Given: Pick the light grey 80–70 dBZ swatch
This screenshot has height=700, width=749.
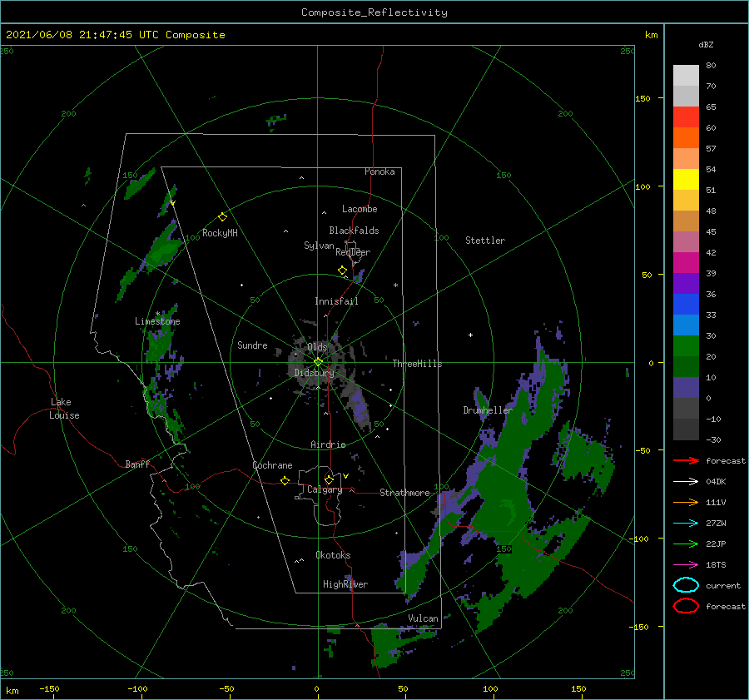Looking at the screenshot, I should pos(686,76).
